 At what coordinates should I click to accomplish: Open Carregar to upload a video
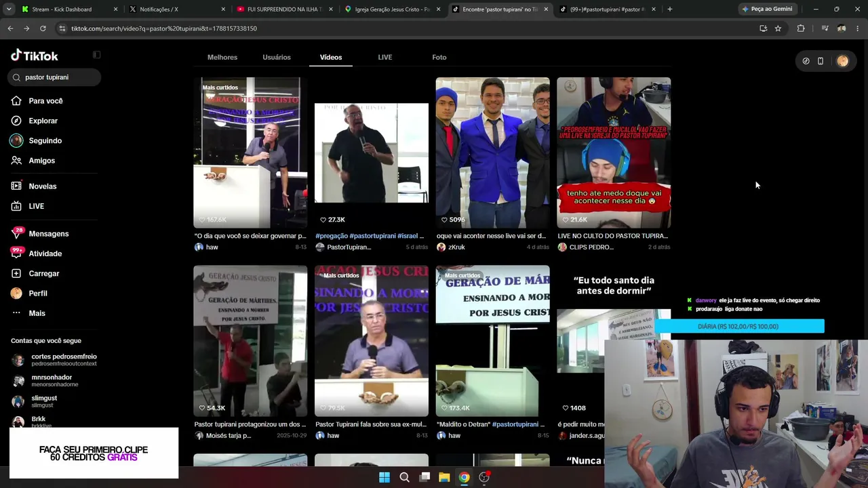pos(43,273)
